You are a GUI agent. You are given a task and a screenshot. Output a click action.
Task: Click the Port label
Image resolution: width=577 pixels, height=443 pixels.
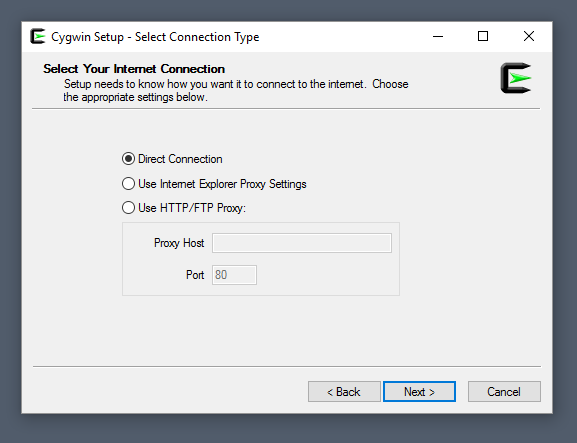pyautogui.click(x=195, y=275)
